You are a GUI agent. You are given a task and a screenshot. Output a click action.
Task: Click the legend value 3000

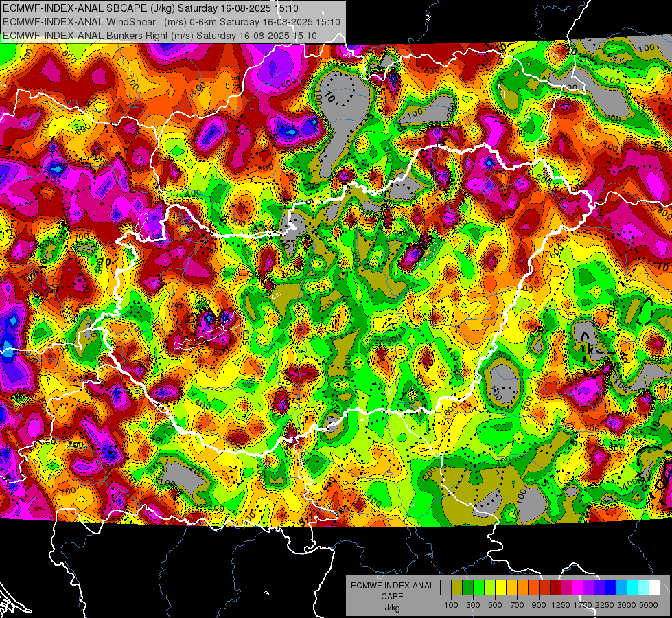click(x=627, y=605)
